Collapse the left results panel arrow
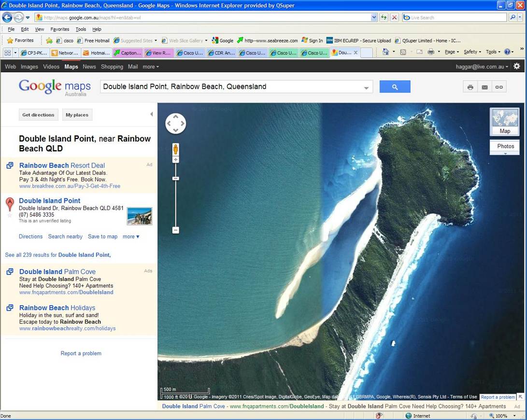Viewport: 527px width, 420px height. tap(151, 114)
